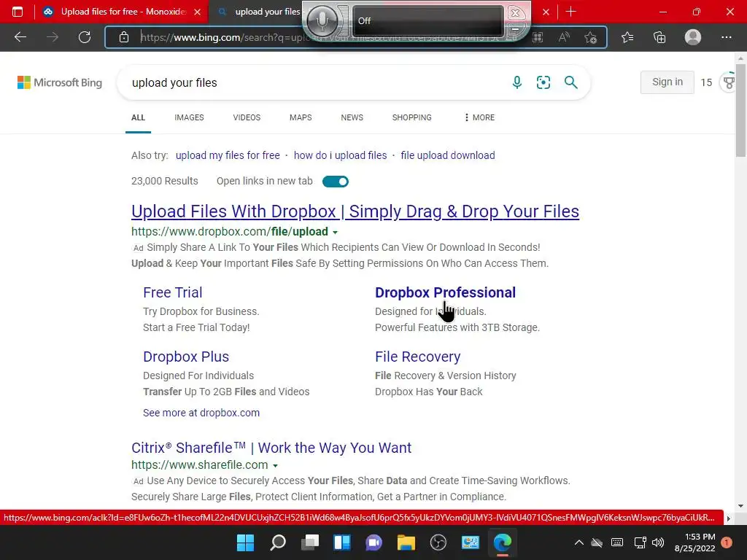Switch to MAPS results
The height and width of the screenshot is (560, 747).
[301, 117]
